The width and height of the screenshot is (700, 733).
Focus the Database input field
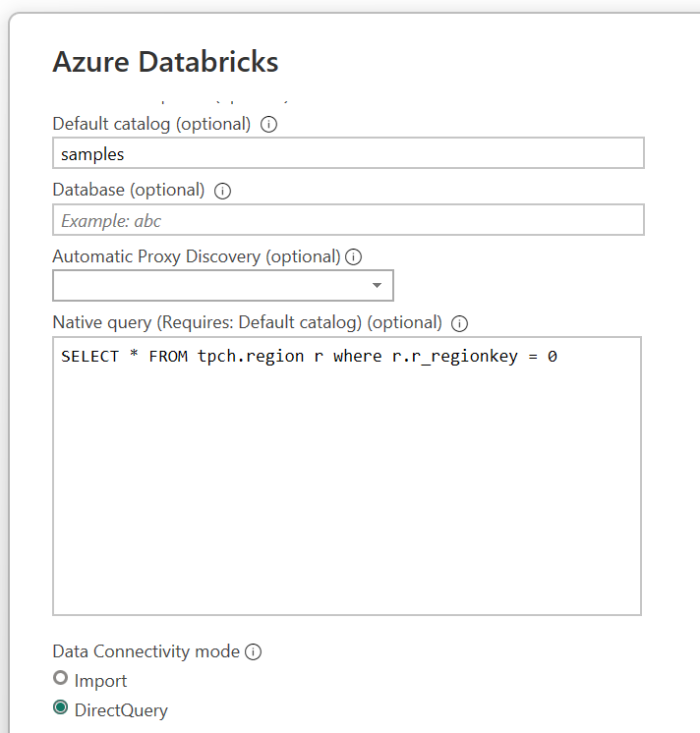[348, 220]
